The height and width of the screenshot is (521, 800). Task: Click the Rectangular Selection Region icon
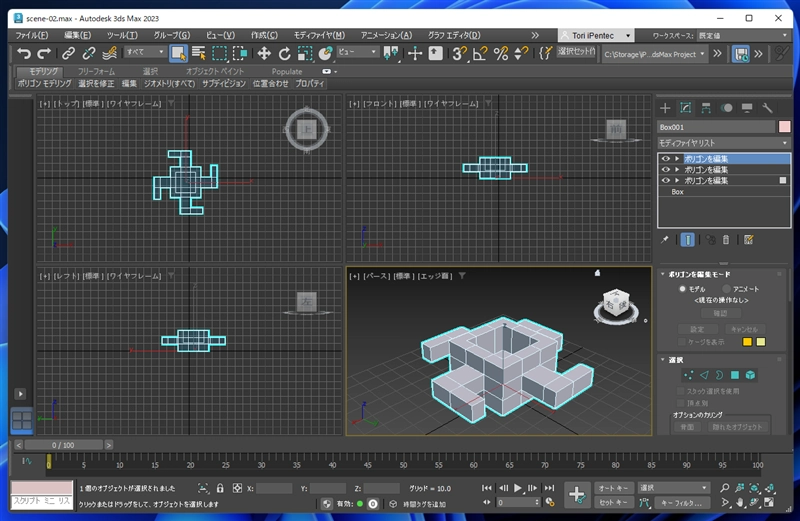click(x=219, y=53)
